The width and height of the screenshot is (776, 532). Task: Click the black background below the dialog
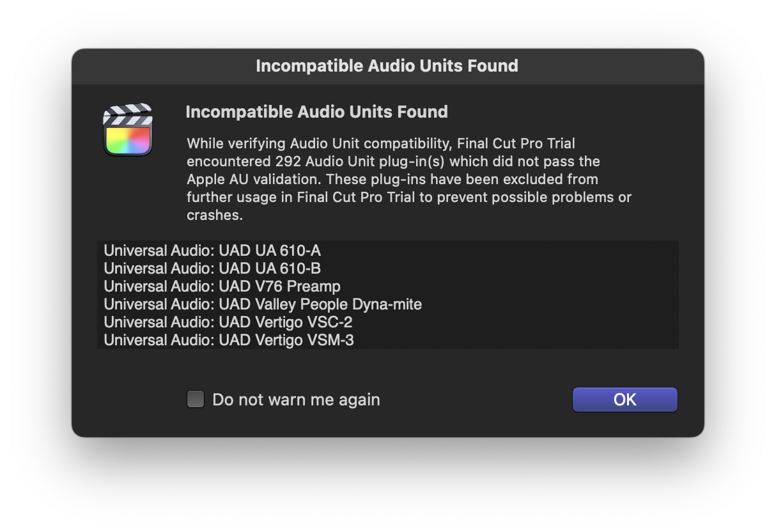point(388,486)
